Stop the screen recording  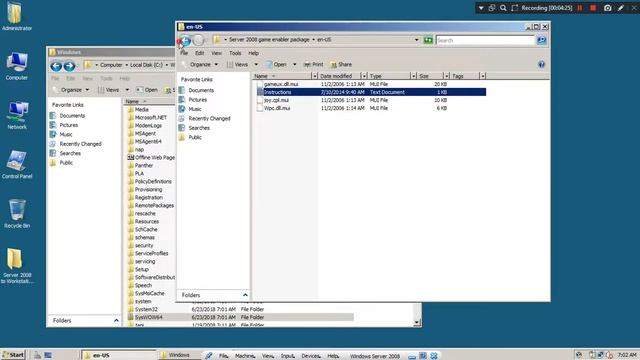pyautogui.click(x=593, y=8)
